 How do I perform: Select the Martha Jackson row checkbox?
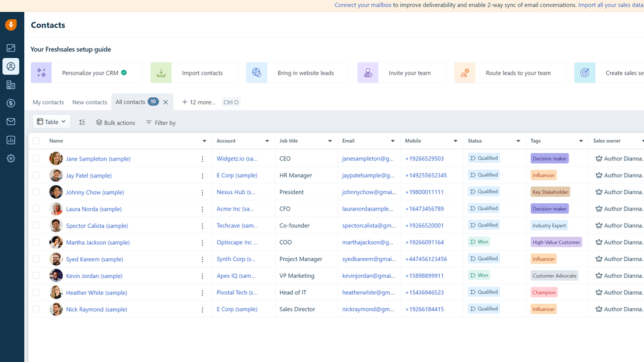click(x=36, y=242)
